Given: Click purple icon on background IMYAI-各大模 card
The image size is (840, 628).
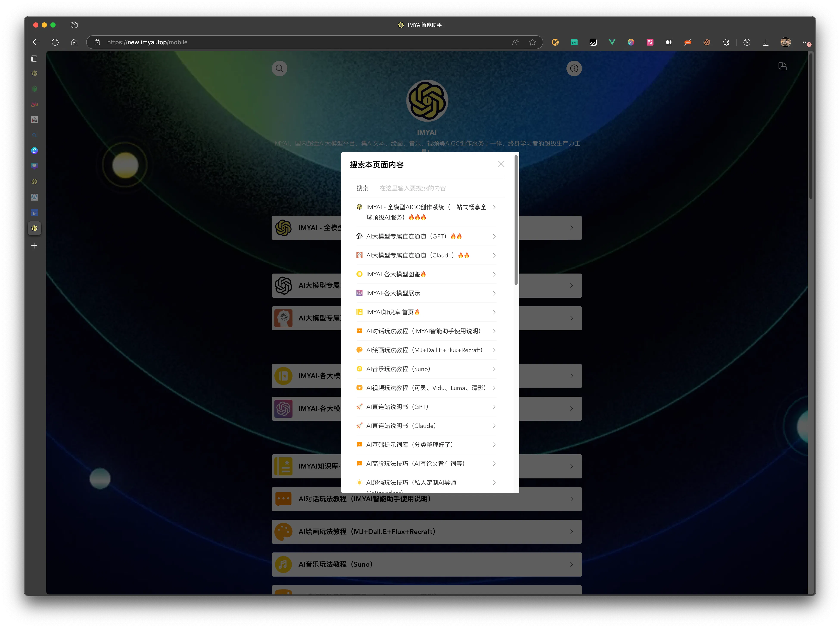Looking at the screenshot, I should (x=283, y=409).
